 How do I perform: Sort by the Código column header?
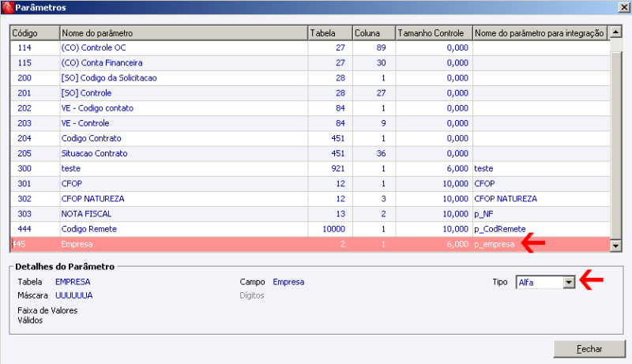(35, 33)
